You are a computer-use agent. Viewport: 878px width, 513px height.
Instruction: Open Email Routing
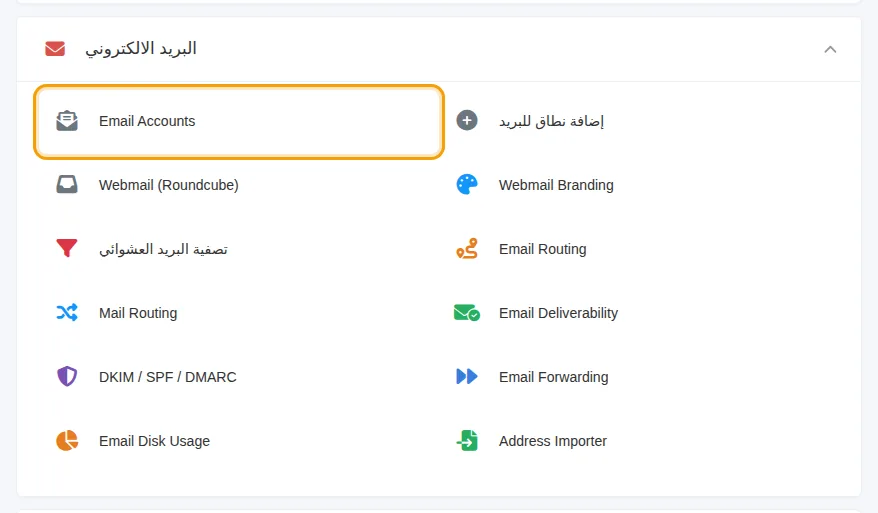point(543,249)
